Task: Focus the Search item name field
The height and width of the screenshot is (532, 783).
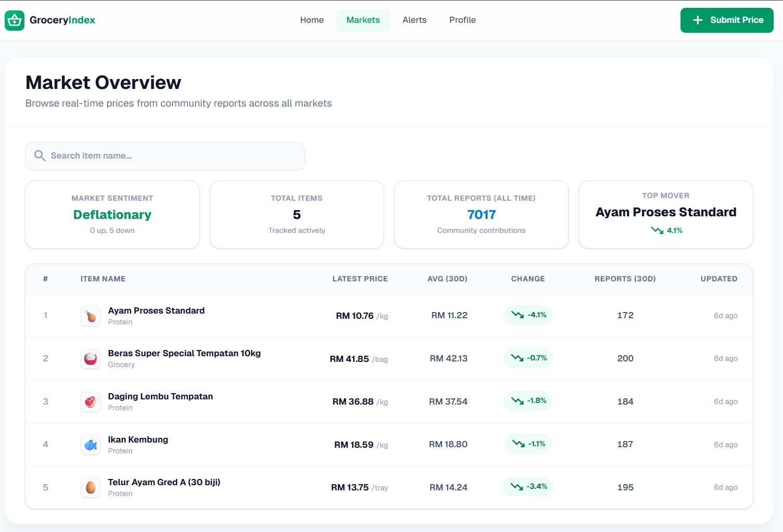Action: coord(172,156)
